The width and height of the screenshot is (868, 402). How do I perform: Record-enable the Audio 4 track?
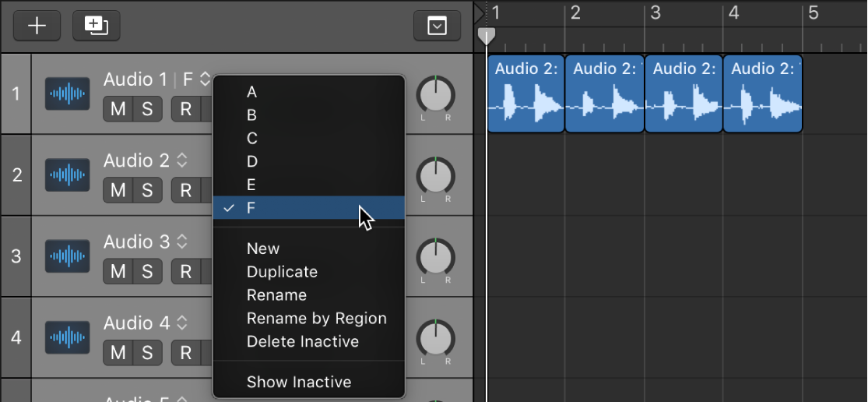pos(186,353)
